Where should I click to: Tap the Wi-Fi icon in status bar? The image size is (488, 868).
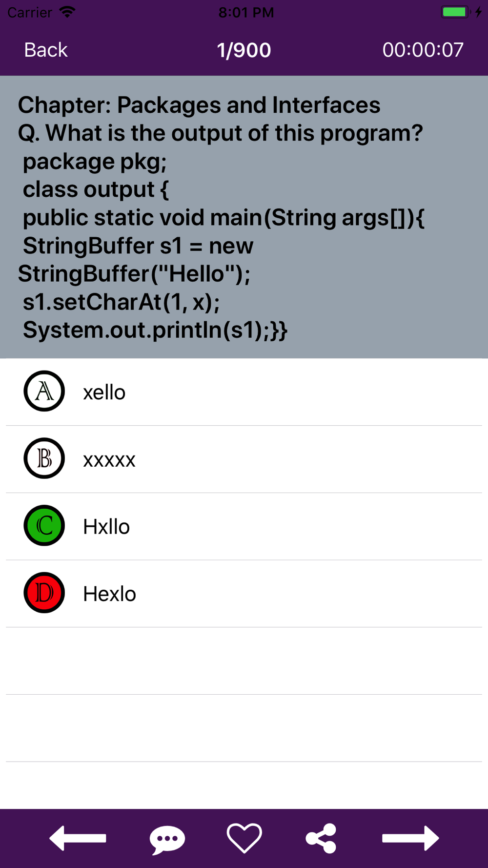67,12
